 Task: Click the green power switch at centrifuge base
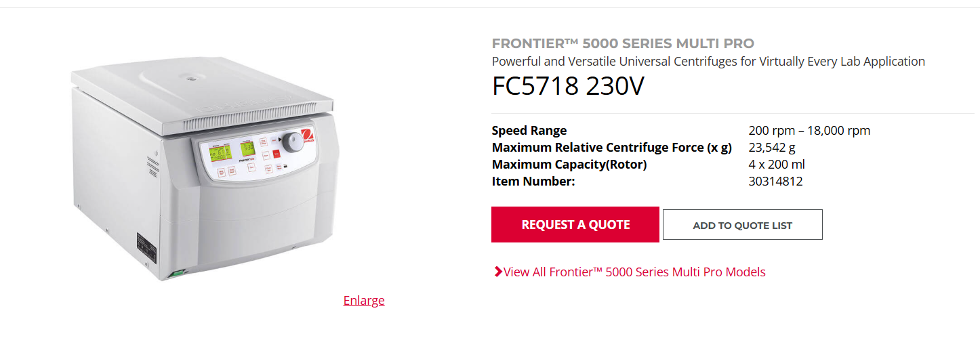point(178,274)
